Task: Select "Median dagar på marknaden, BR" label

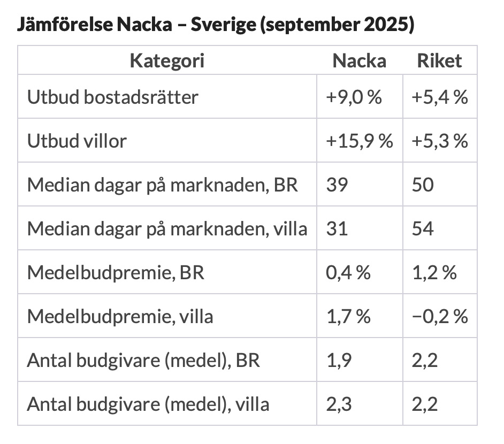Action: pyautogui.click(x=163, y=185)
